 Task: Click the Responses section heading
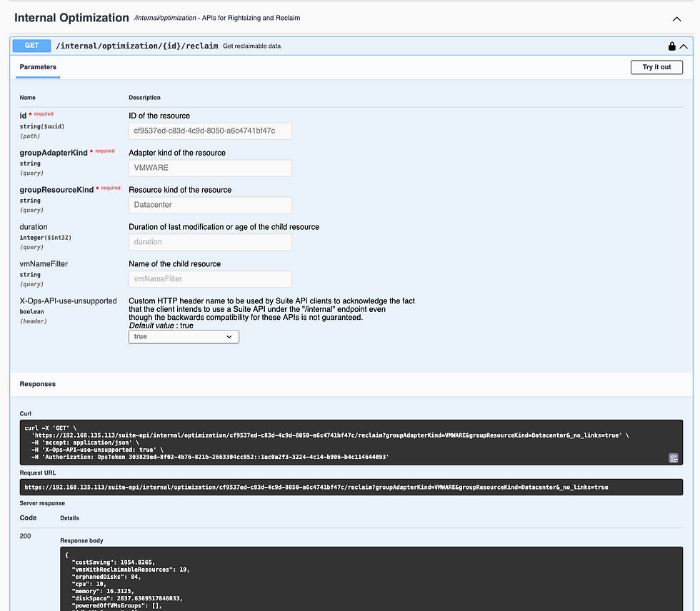tap(37, 384)
